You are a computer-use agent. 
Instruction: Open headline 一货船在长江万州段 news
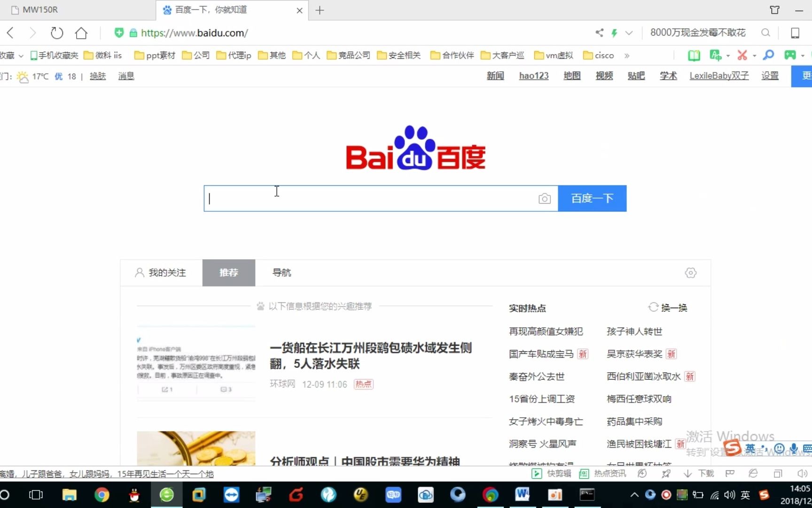[371, 356]
